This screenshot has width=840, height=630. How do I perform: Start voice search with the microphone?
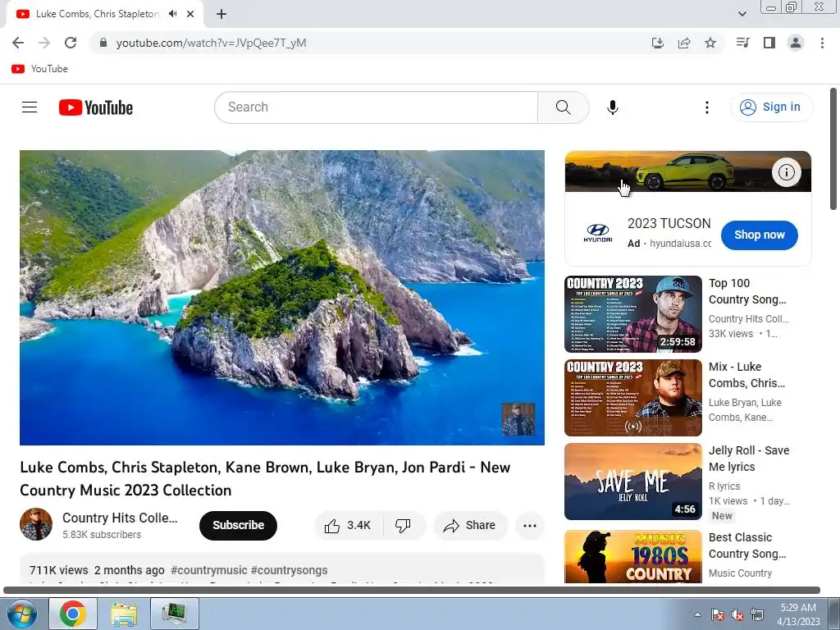coord(612,107)
